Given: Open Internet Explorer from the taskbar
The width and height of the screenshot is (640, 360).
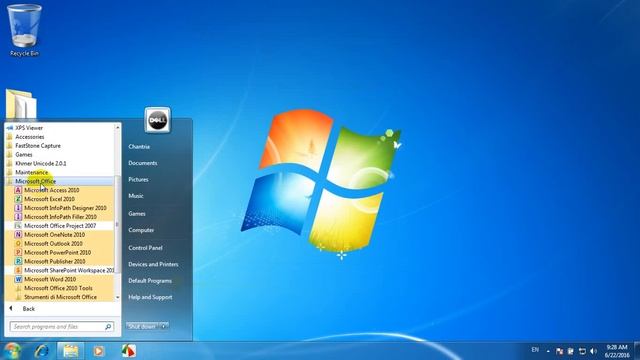Looking at the screenshot, I should point(42,351).
